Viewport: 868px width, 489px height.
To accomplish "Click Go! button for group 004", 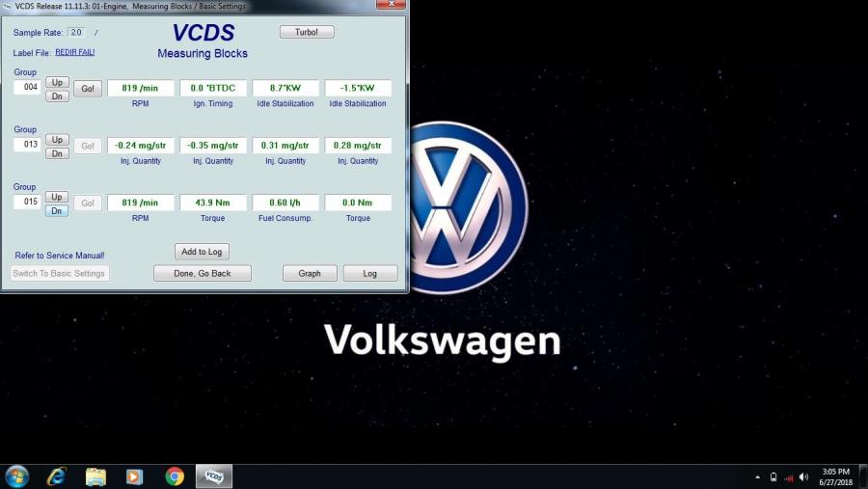I will (x=88, y=89).
